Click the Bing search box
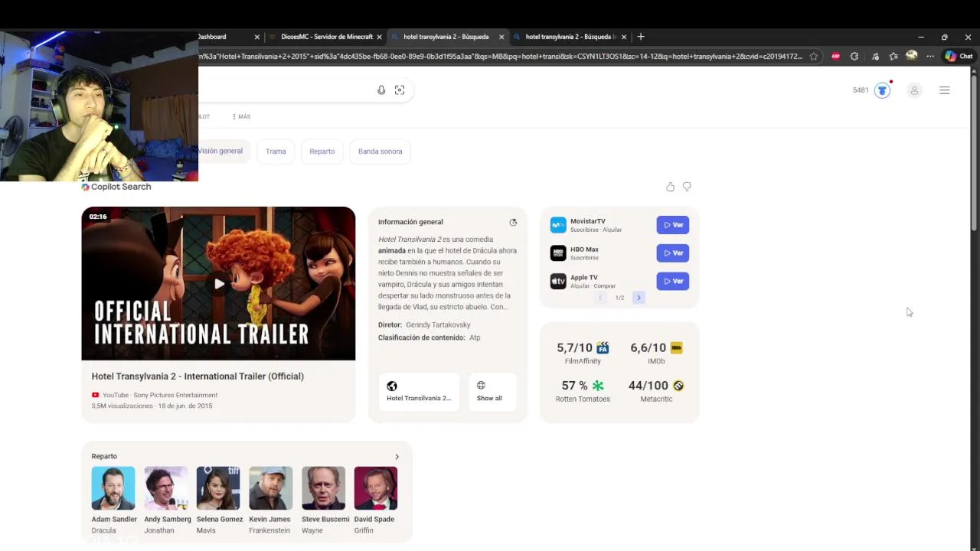Image resolution: width=980 pixels, height=551 pixels. (306, 90)
